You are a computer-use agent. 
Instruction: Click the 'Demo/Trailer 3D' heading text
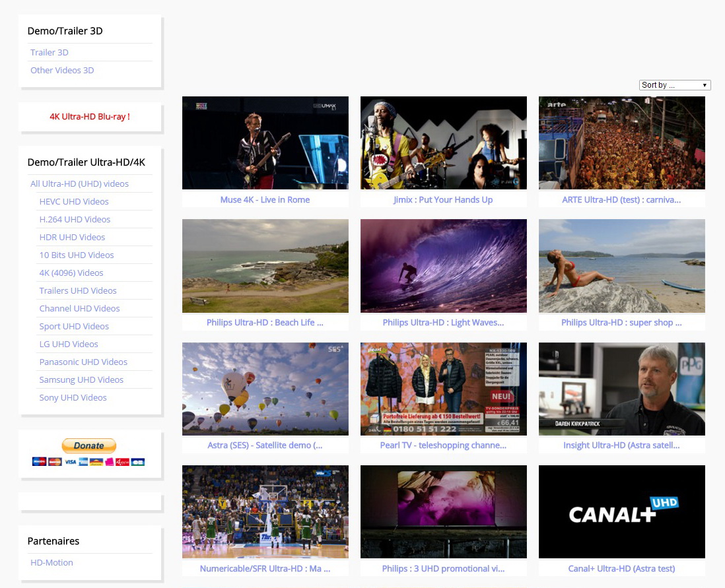pos(65,31)
